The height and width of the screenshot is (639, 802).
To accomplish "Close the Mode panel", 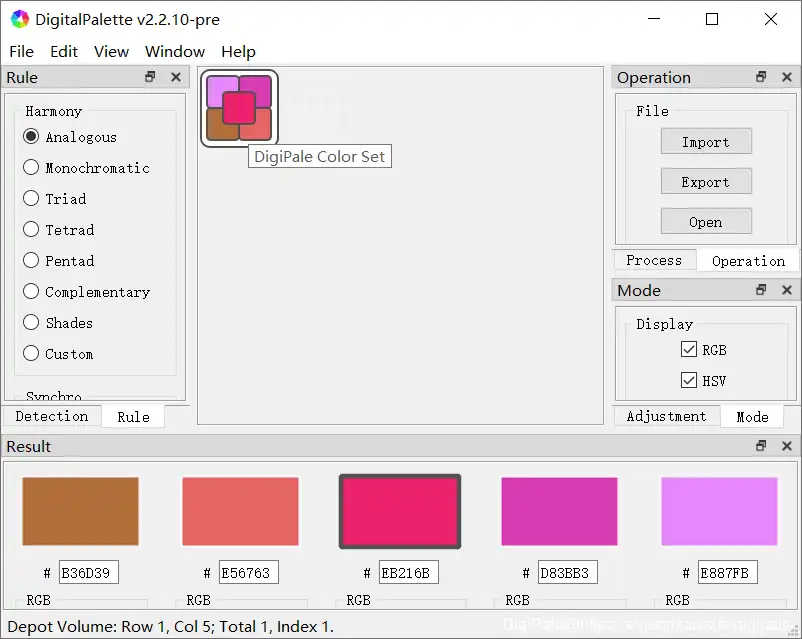I will [787, 290].
